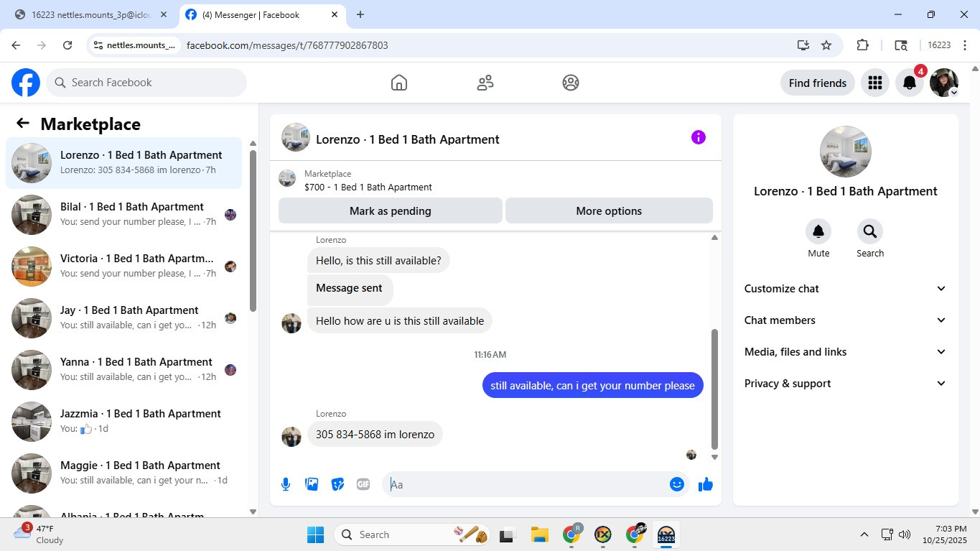Open new browser tab plus button
The width and height of the screenshot is (980, 551).
point(360,14)
